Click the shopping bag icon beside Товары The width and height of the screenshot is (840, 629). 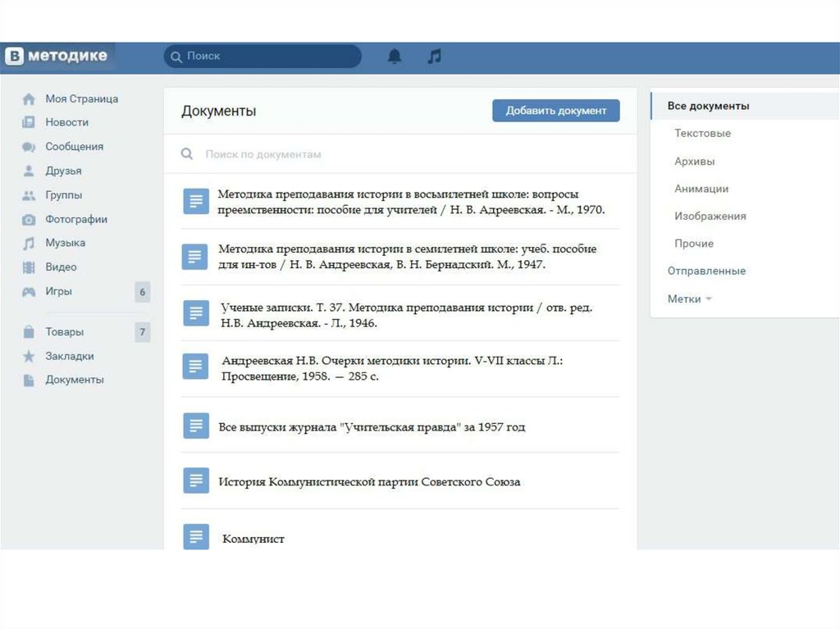pyautogui.click(x=29, y=331)
